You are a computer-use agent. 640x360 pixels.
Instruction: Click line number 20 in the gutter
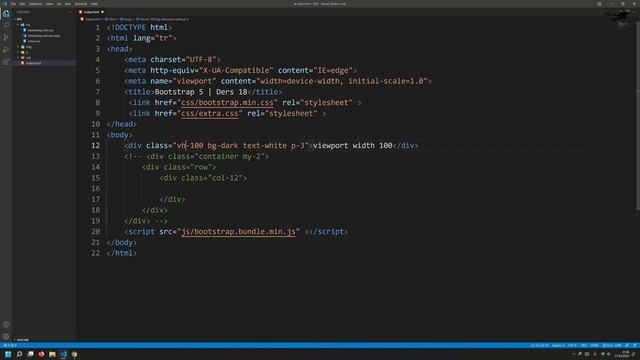click(x=96, y=232)
